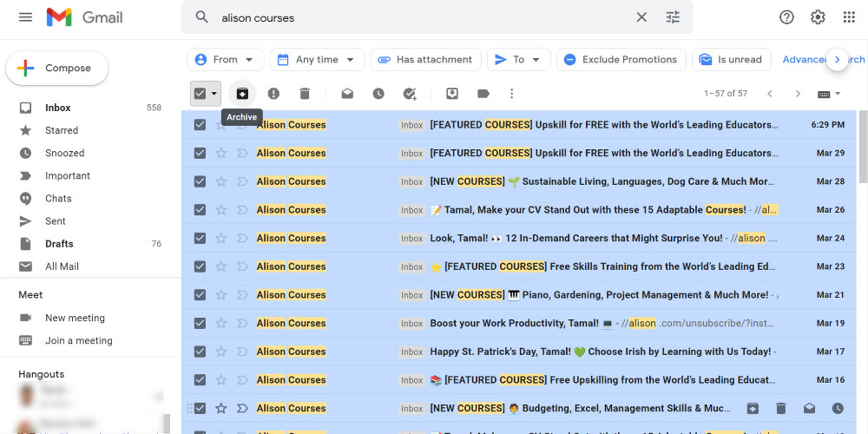Image resolution: width=868 pixels, height=434 pixels.
Task: Open the main menu hamburger icon
Action: [25, 17]
